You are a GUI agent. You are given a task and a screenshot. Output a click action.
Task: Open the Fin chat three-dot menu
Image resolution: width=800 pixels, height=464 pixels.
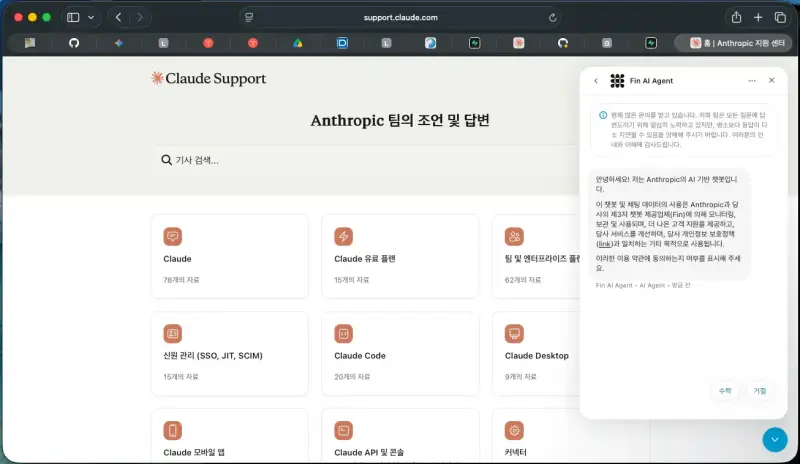(x=752, y=81)
